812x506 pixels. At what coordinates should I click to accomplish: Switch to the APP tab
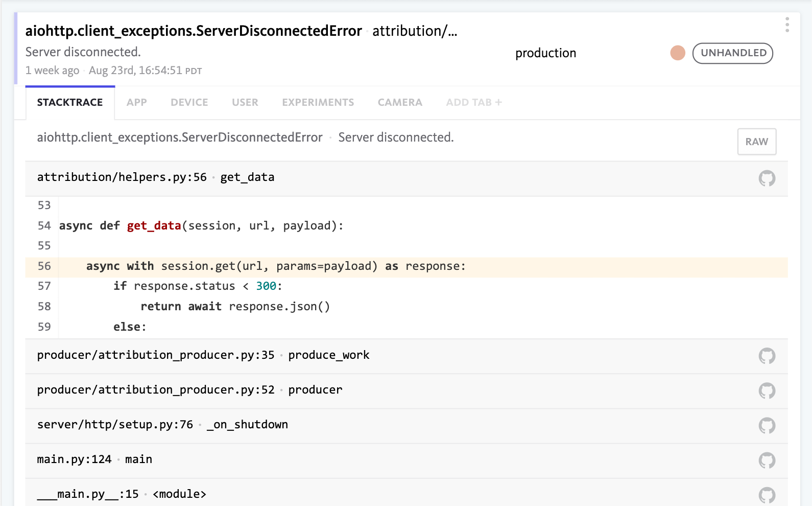[x=137, y=103]
